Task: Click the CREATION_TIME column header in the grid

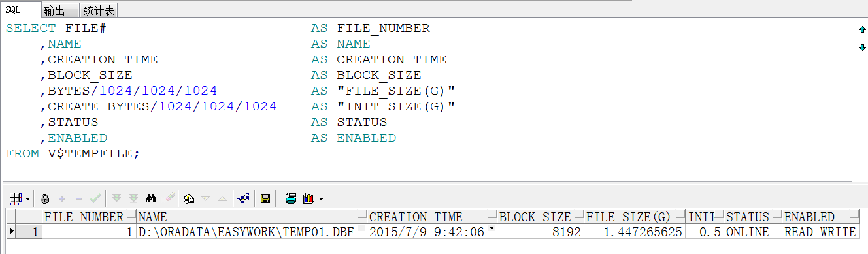Action: click(x=433, y=217)
